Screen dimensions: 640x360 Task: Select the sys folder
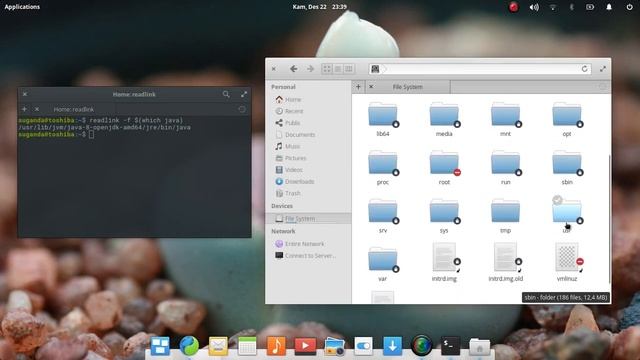click(444, 216)
